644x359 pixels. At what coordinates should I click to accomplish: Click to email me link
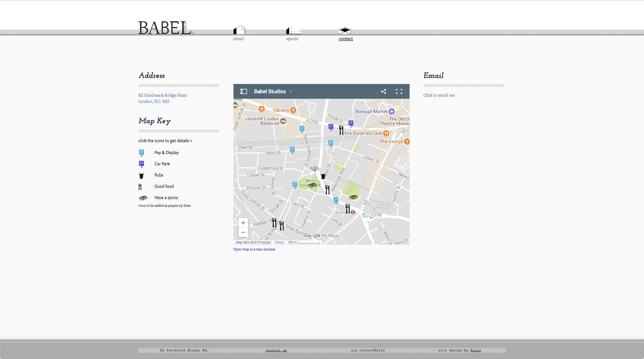pos(439,95)
